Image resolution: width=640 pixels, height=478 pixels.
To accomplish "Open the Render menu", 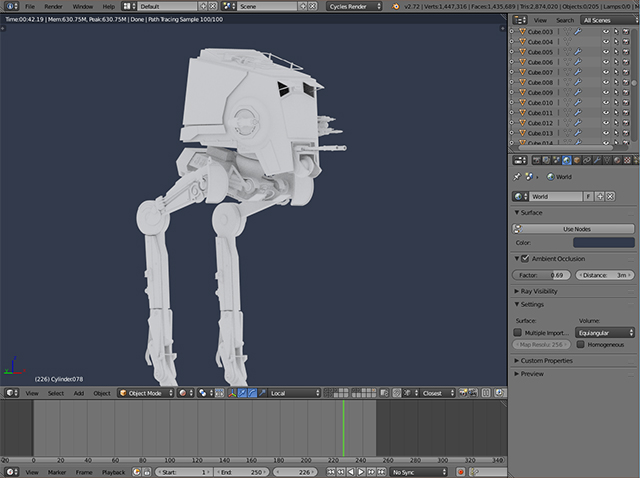I will point(53,6).
